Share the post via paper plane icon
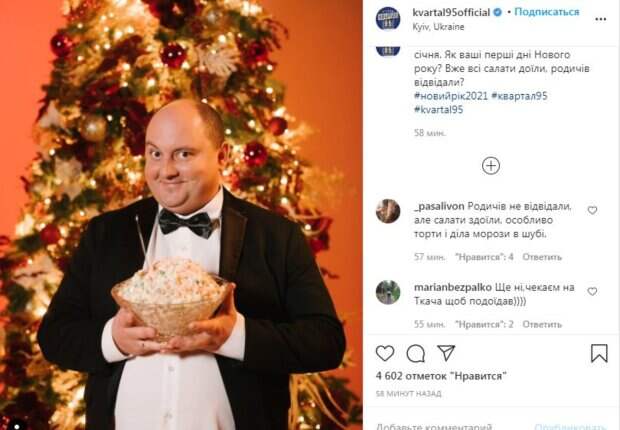The width and height of the screenshot is (620, 430). 446,353
